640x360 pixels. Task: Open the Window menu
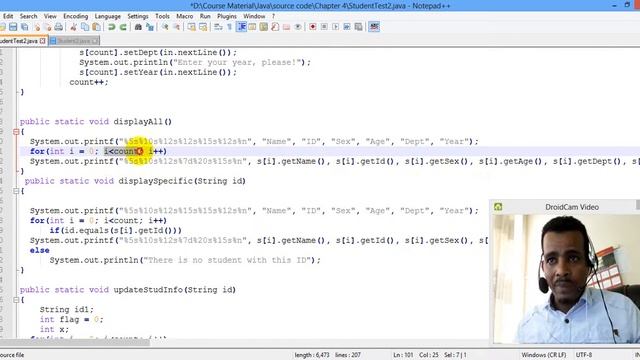pos(254,16)
